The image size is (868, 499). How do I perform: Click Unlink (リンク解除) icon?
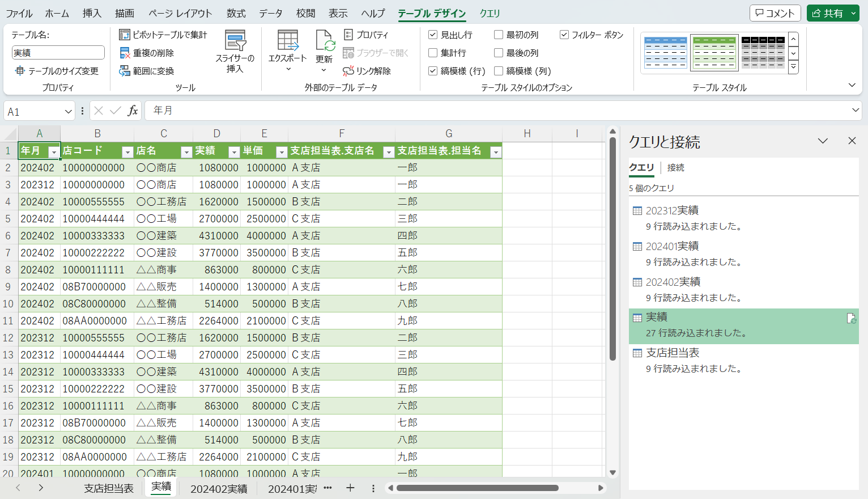pyautogui.click(x=348, y=71)
